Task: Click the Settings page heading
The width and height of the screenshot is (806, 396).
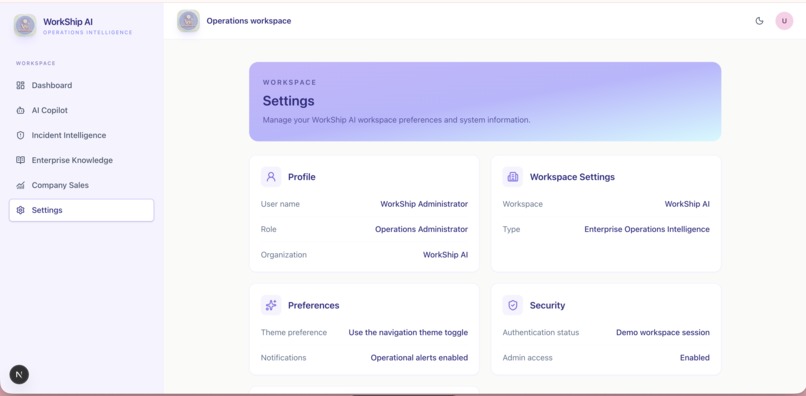Action: 288,101
